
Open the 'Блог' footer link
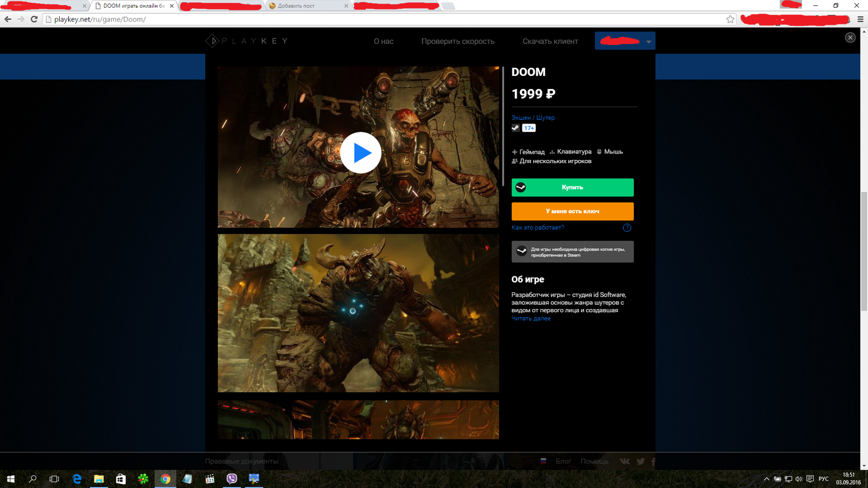point(563,461)
